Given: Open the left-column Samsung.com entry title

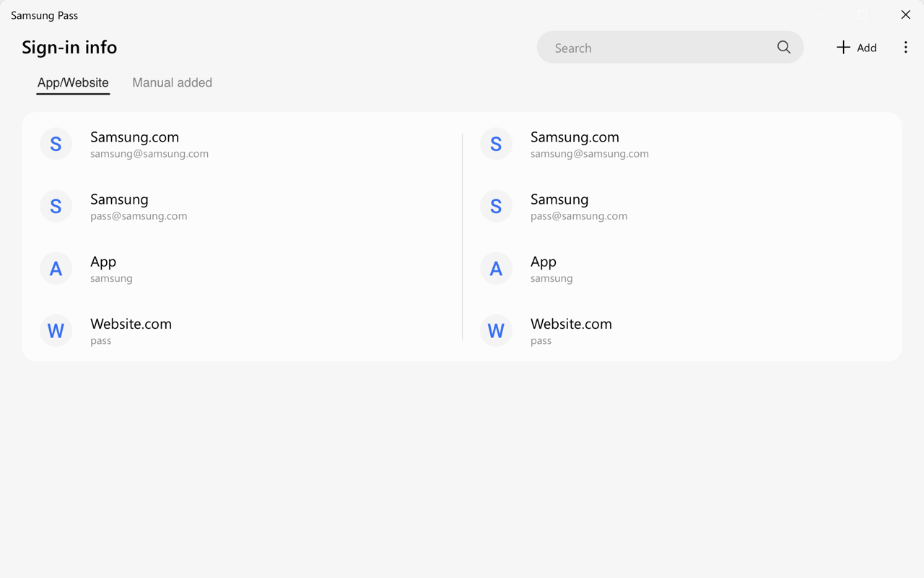Looking at the screenshot, I should pos(134,137).
